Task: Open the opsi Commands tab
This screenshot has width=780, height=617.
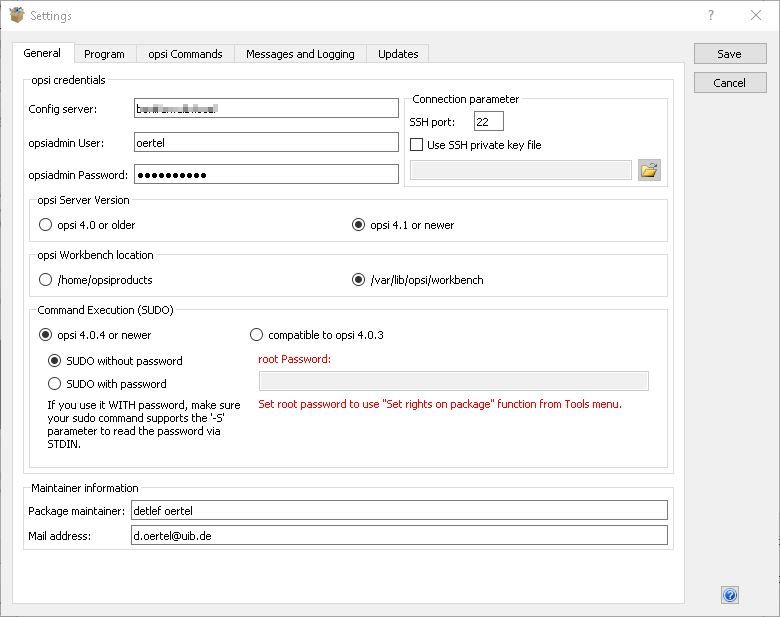Action: coord(185,54)
